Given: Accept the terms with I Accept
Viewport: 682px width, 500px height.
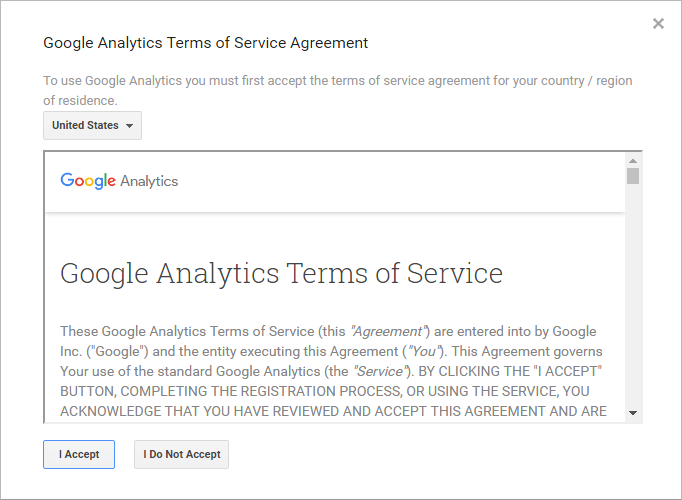Looking at the screenshot, I should pyautogui.click(x=79, y=454).
